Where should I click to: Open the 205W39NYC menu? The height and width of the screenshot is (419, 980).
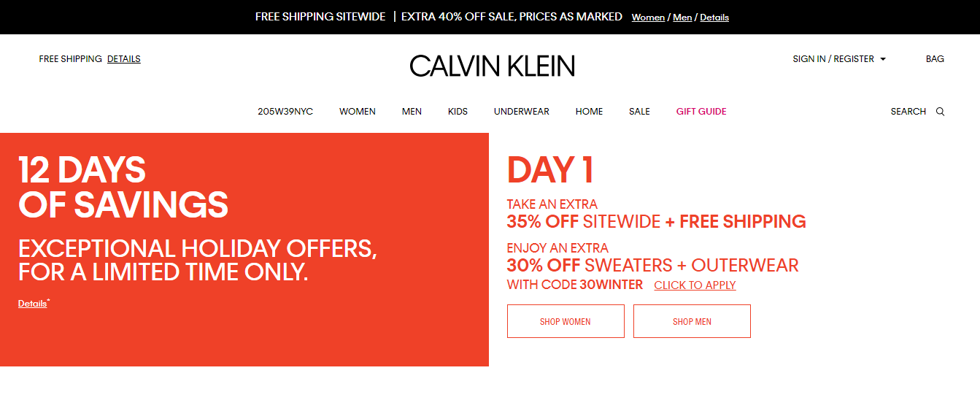point(285,112)
